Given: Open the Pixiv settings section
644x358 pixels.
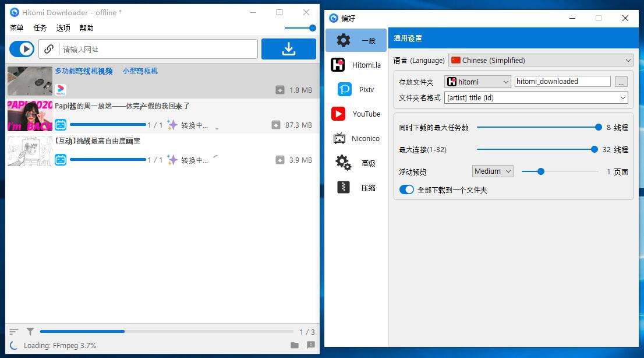Looking at the screenshot, I should pos(356,90).
